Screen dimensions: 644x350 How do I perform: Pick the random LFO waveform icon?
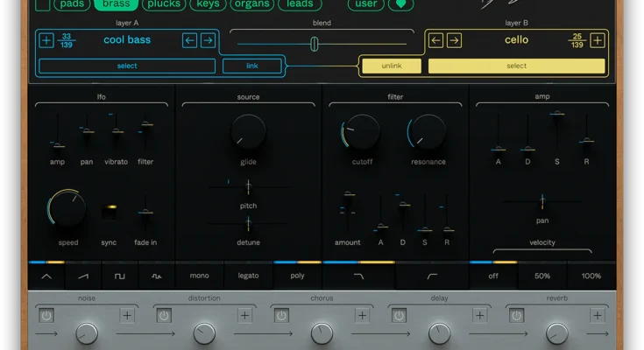click(x=157, y=276)
